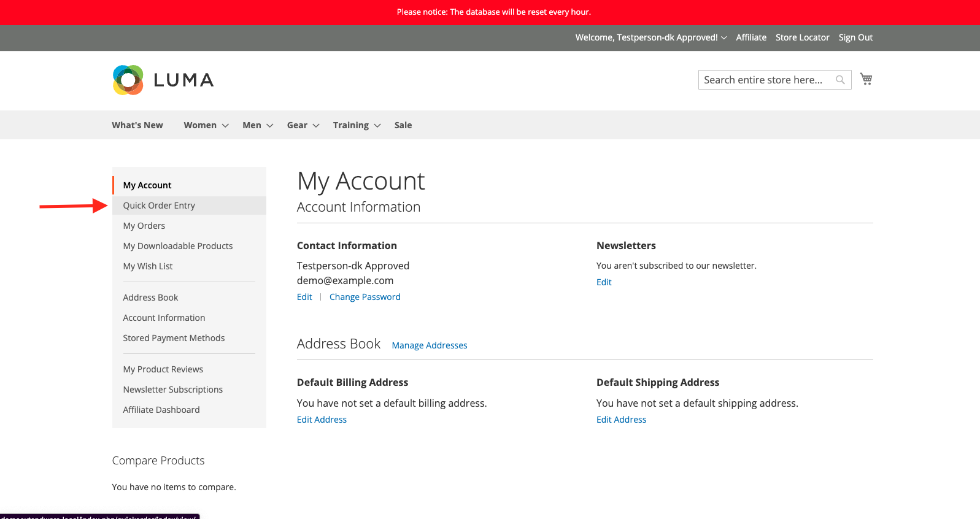Click the Testperson-dk Approved name text

(353, 266)
